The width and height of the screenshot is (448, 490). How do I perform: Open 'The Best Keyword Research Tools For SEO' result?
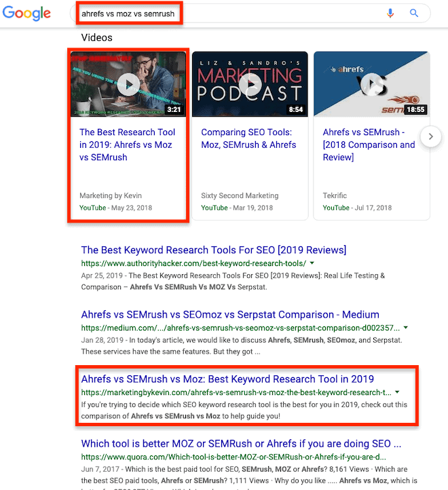coord(214,250)
